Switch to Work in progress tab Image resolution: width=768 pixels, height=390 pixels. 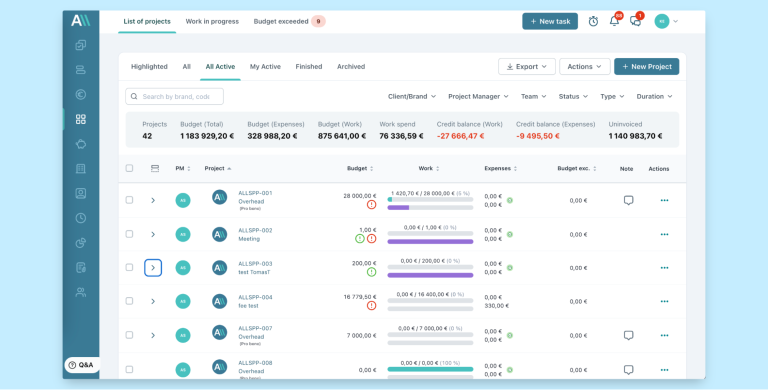pyautogui.click(x=212, y=22)
